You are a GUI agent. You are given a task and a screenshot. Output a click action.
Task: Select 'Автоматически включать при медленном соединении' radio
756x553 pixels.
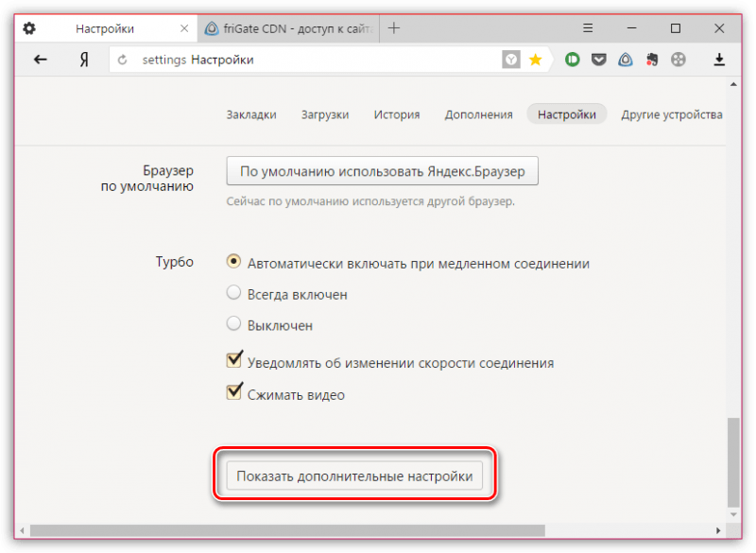233,263
